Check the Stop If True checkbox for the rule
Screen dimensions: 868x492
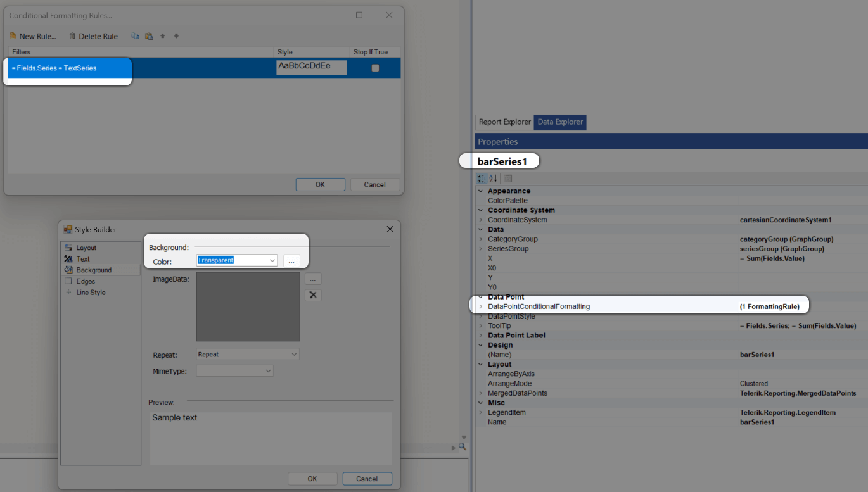pos(374,67)
